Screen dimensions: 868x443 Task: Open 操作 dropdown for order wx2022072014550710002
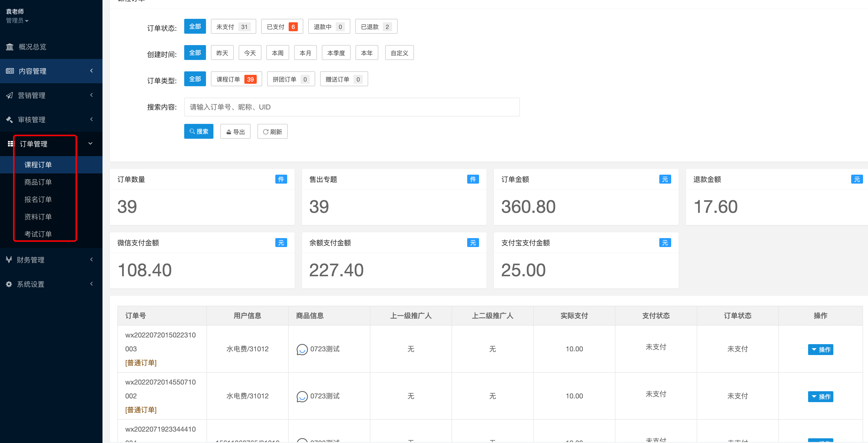click(x=820, y=397)
